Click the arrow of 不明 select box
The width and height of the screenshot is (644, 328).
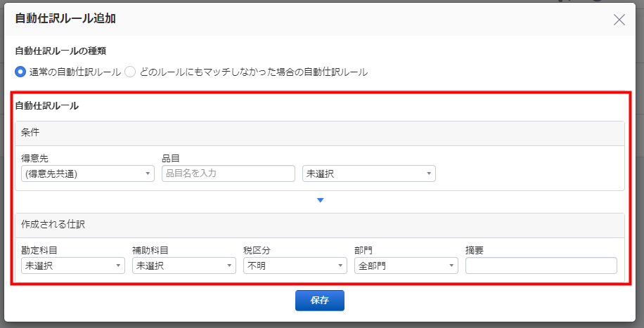(x=340, y=265)
